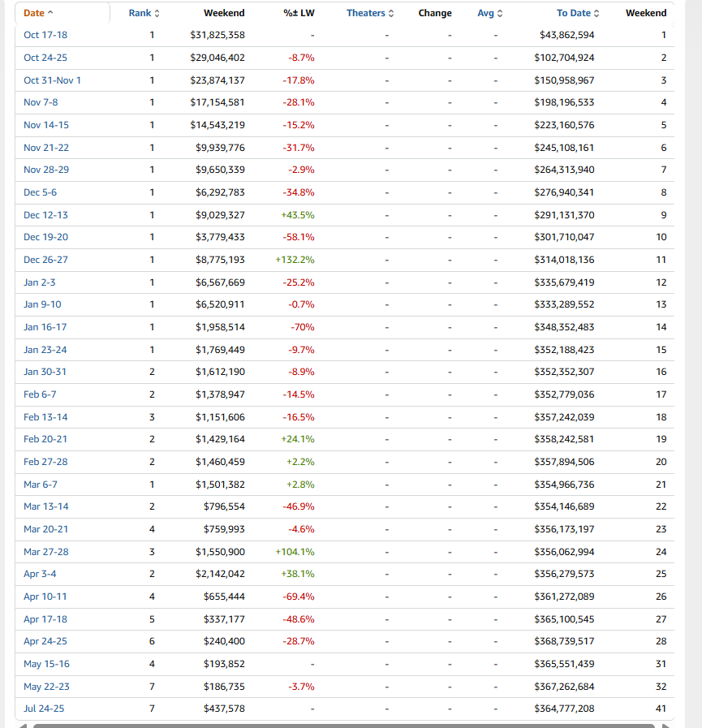
Task: Click the Theaters sort arrows icon
Action: coord(391,14)
